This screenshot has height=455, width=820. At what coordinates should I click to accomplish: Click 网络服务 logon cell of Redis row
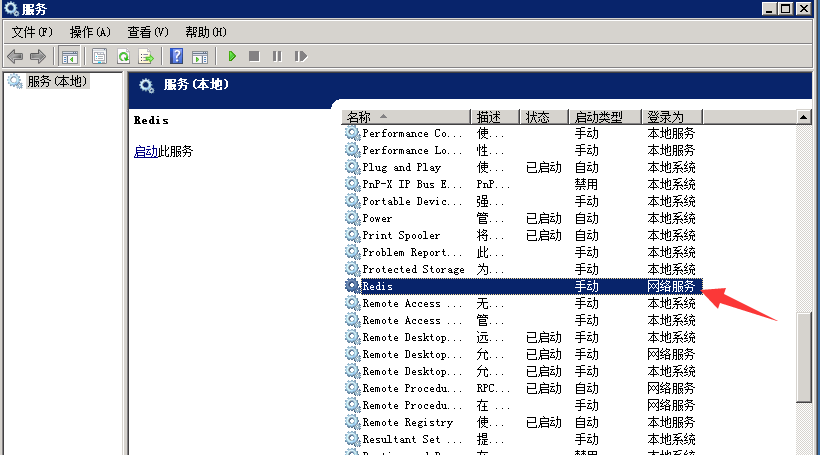coord(671,286)
